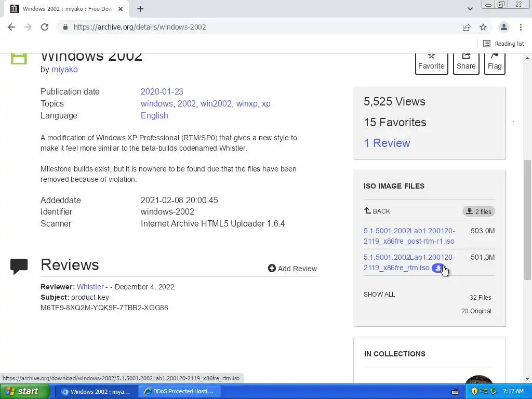The height and width of the screenshot is (399, 532).
Task: Close the Windows 2002 browser tab
Action: [121, 9]
